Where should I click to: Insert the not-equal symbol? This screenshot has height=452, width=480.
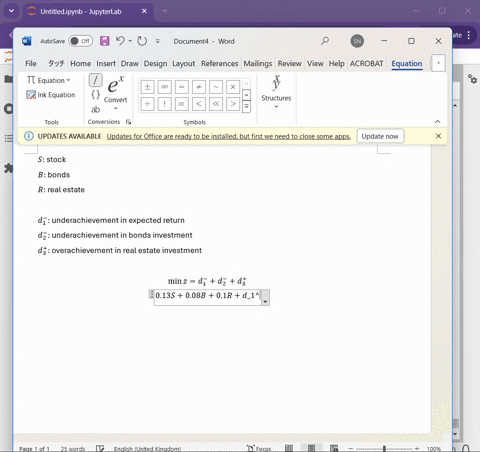[199, 87]
